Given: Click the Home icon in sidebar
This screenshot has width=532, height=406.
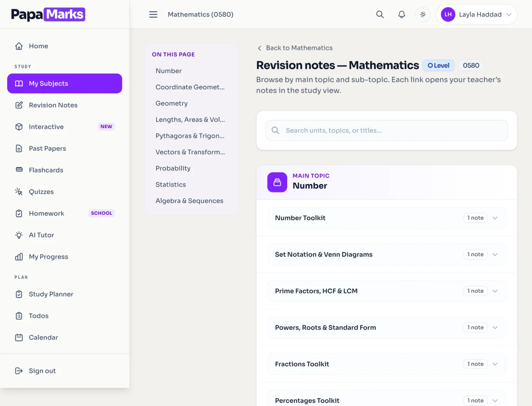Looking at the screenshot, I should coord(19,46).
